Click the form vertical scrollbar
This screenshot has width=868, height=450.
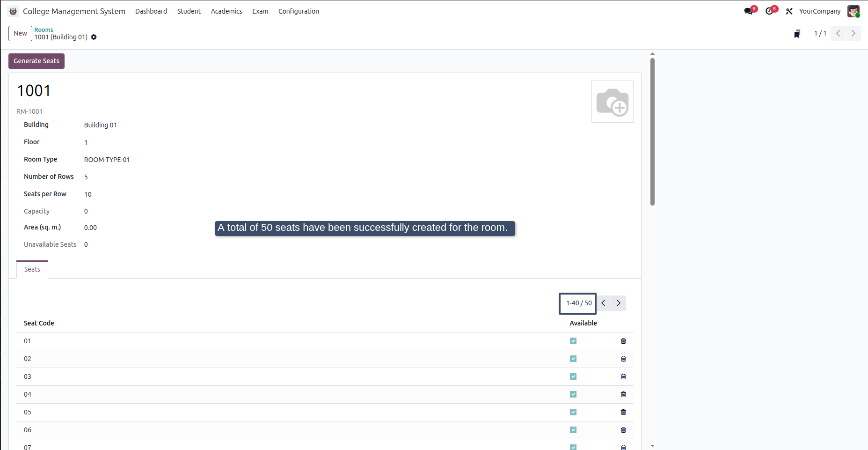(x=652, y=132)
